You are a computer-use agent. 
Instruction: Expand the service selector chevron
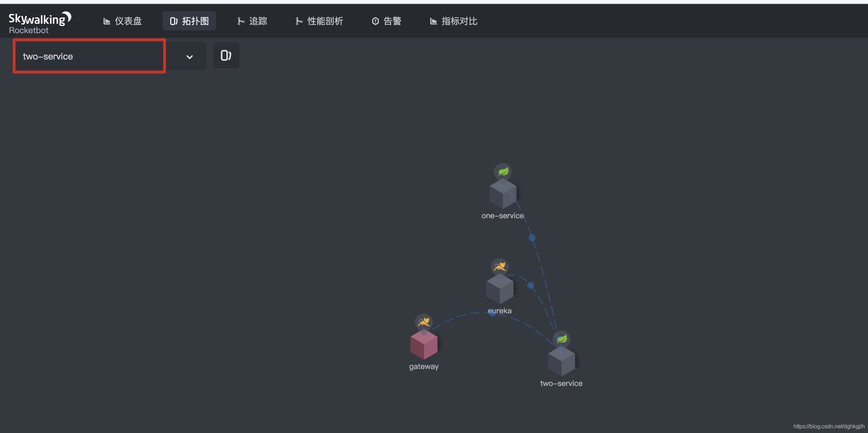[x=189, y=57]
